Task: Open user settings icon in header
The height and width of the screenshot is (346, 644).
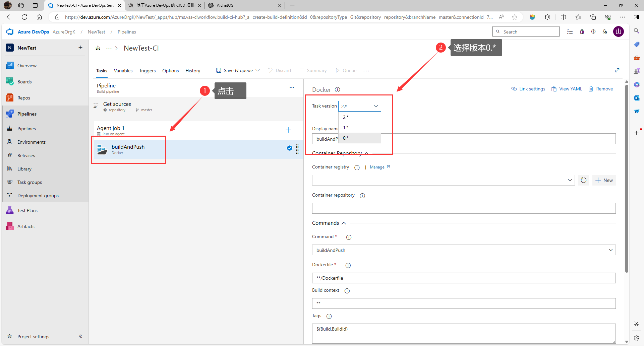Action: (x=605, y=32)
